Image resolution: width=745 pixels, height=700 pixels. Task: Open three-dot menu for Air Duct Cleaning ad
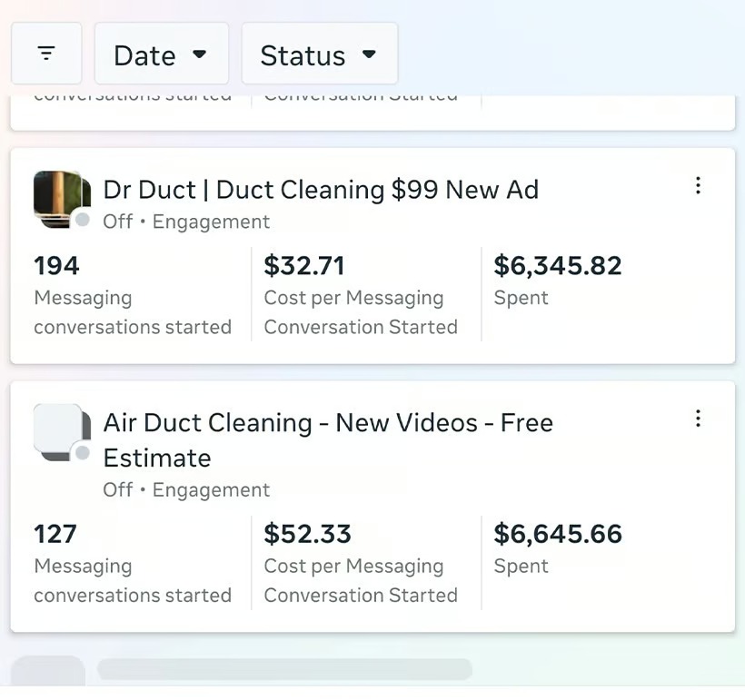(698, 419)
